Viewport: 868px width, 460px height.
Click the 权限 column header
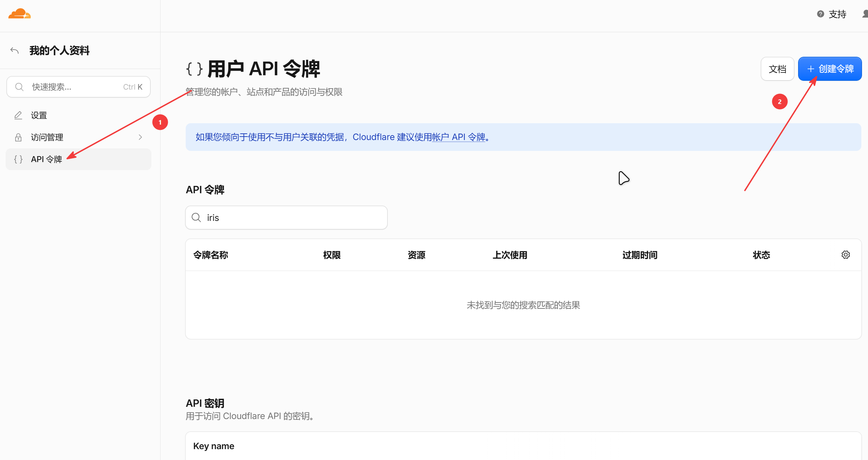click(332, 255)
